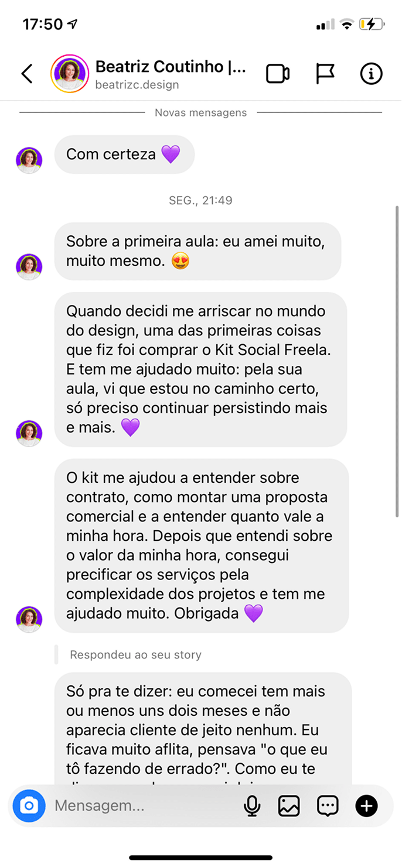Tap the back arrow to leave chat
Screen dimensions: 402x868
coord(27,74)
